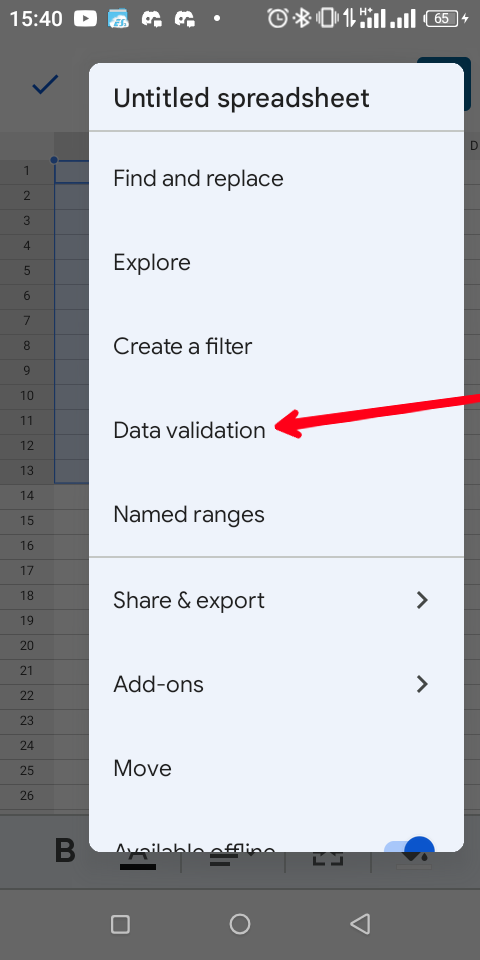
Task: Expand Add-ons chevron arrow
Action: click(422, 684)
